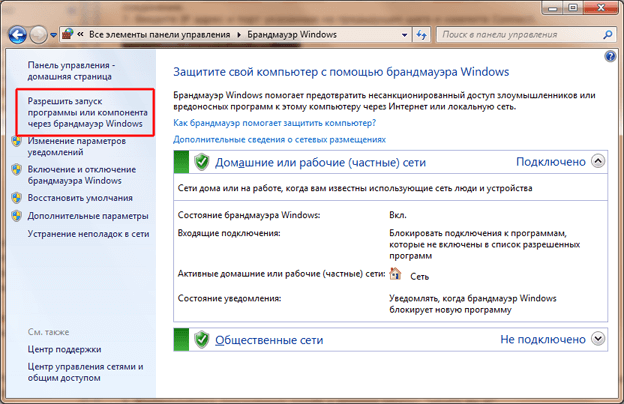Click 'Состояние уведомления:' label
Screen dimensions: 624x404
click(x=229, y=299)
